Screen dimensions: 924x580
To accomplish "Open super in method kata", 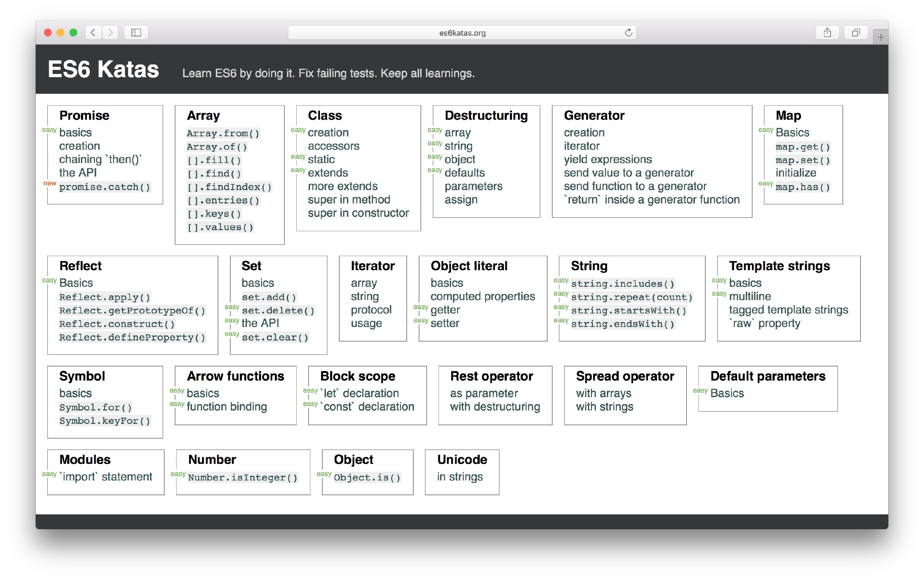I will (349, 199).
